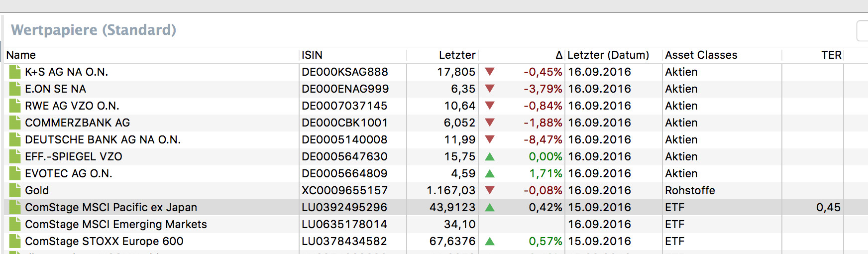Click the green up arrow for STOXX Europe 600
Viewport: 868px width, 254px height.
pyautogui.click(x=490, y=241)
